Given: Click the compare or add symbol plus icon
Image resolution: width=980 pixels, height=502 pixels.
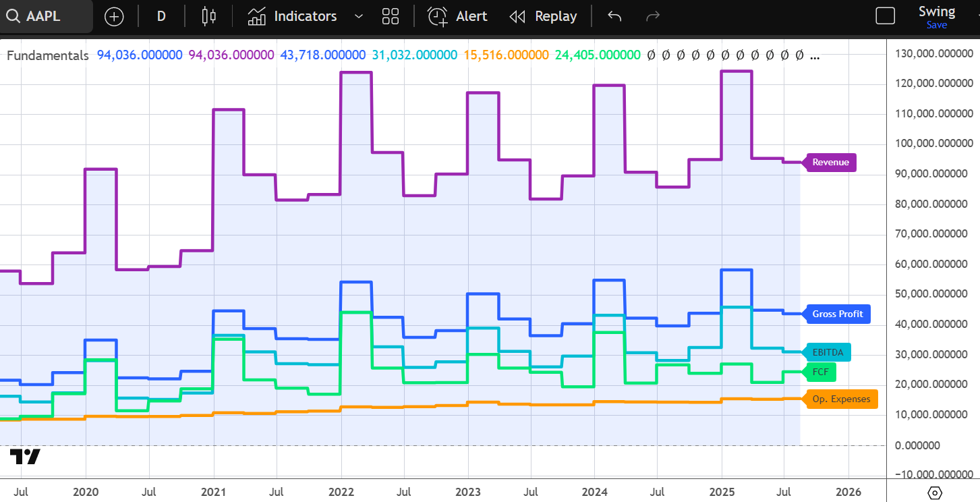Looking at the screenshot, I should coord(114,16).
